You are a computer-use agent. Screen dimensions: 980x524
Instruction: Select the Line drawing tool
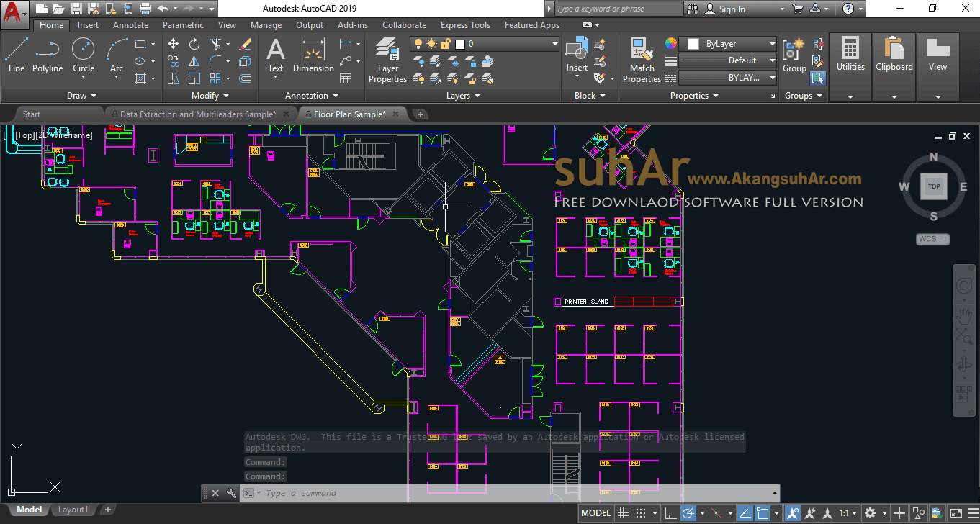[x=17, y=55]
